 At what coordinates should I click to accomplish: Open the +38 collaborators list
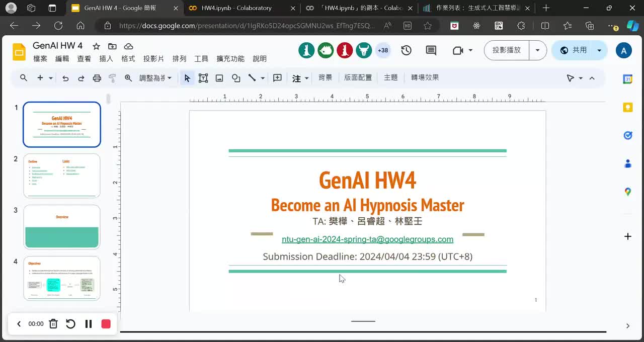[383, 50]
